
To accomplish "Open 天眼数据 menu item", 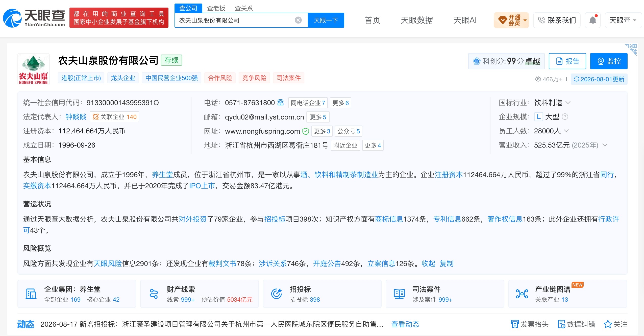I will point(417,20).
